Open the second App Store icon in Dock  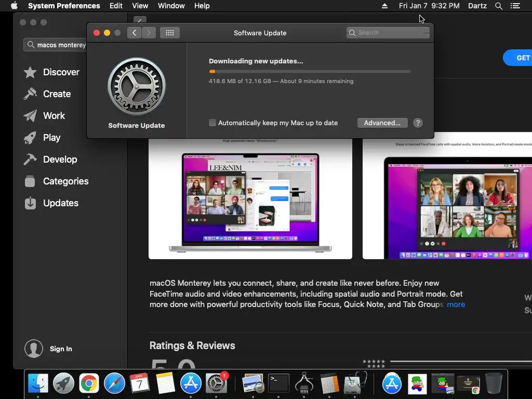tap(392, 383)
